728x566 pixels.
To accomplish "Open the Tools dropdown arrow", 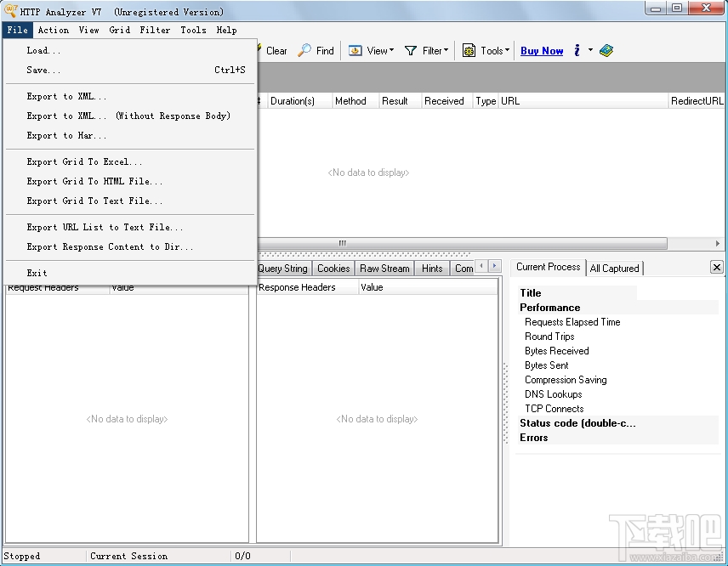I will [x=505, y=51].
